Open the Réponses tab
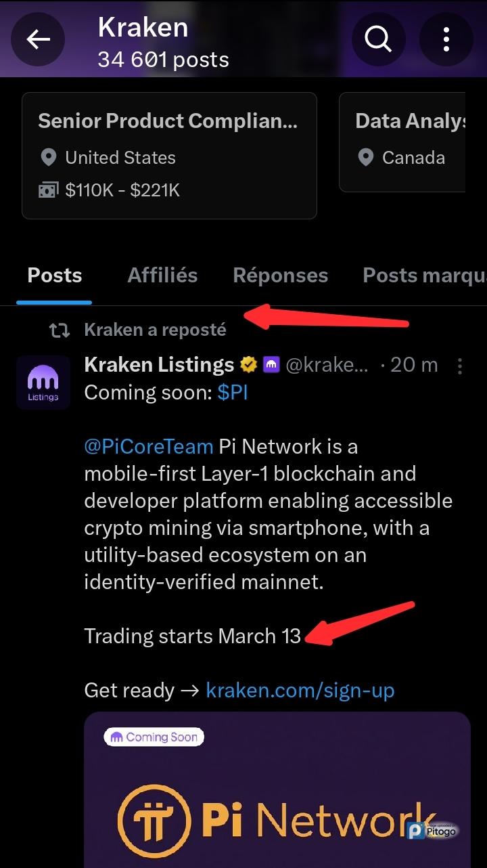This screenshot has height=868, width=487. coord(280,276)
